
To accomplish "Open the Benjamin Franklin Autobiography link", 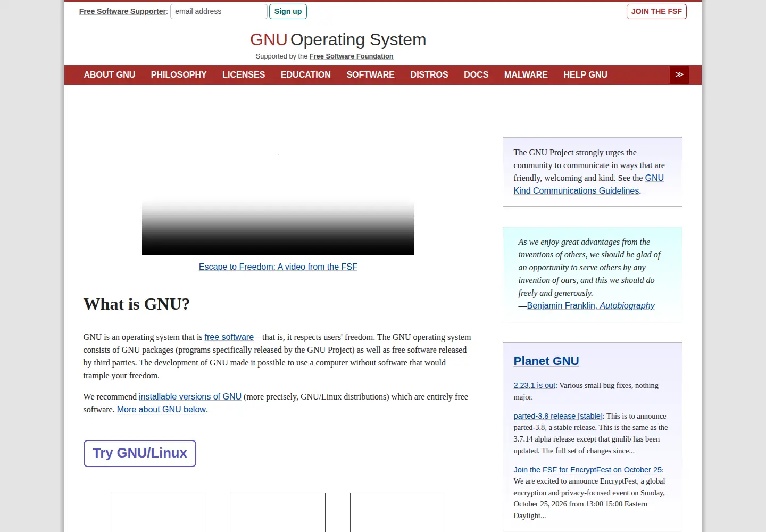I will pos(590,305).
